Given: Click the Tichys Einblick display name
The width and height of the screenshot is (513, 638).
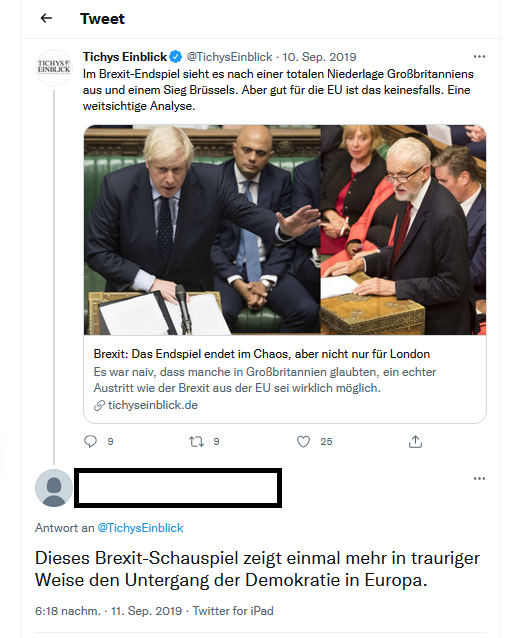Looking at the screenshot, I should (x=125, y=57).
